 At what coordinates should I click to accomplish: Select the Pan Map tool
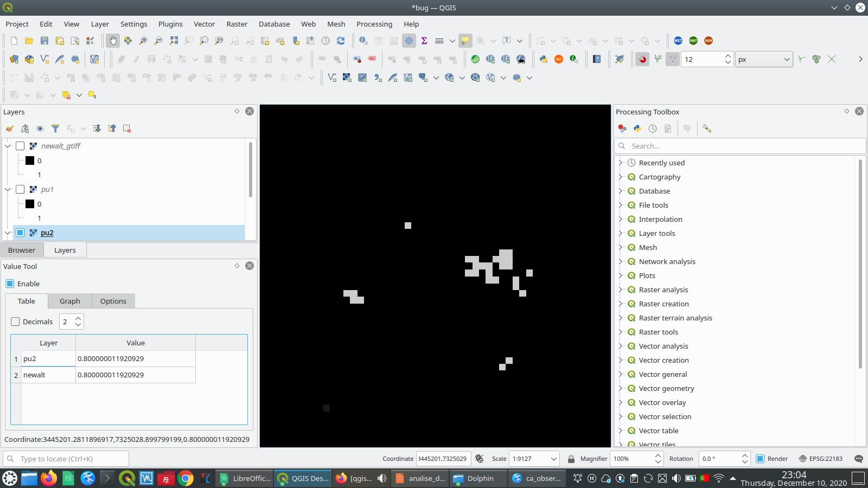pyautogui.click(x=113, y=41)
